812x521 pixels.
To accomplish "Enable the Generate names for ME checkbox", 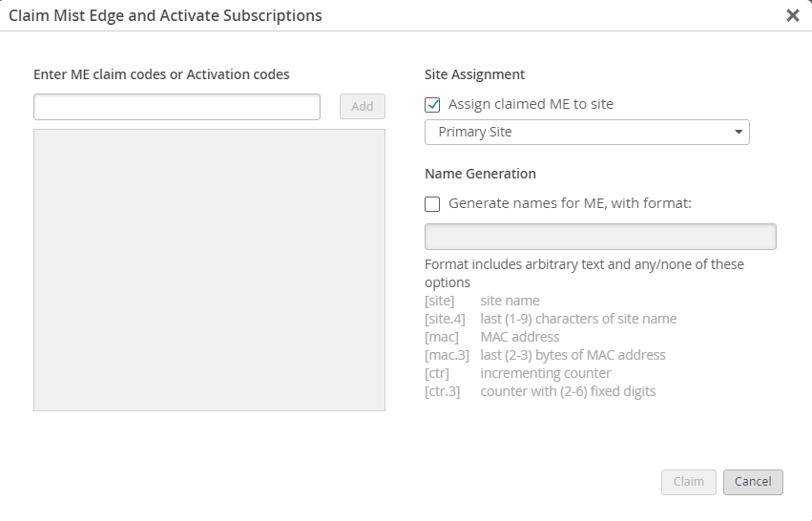I will point(432,203).
